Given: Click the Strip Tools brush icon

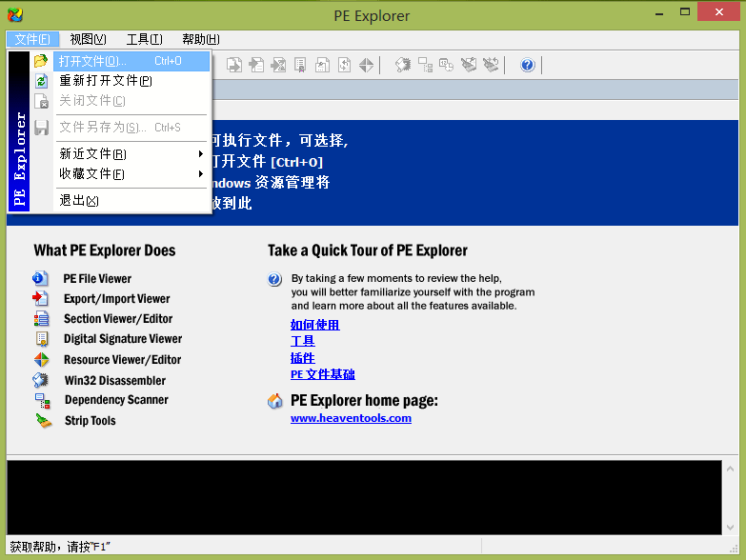Looking at the screenshot, I should point(44,421).
